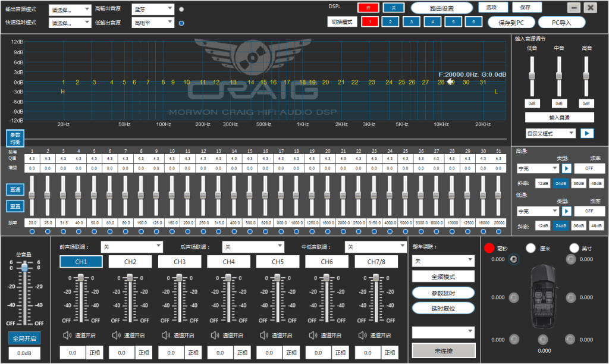Screen dimensions: 609x364
Task: Expand 前声场联调 dropdown
Action: pyautogui.click(x=131, y=247)
